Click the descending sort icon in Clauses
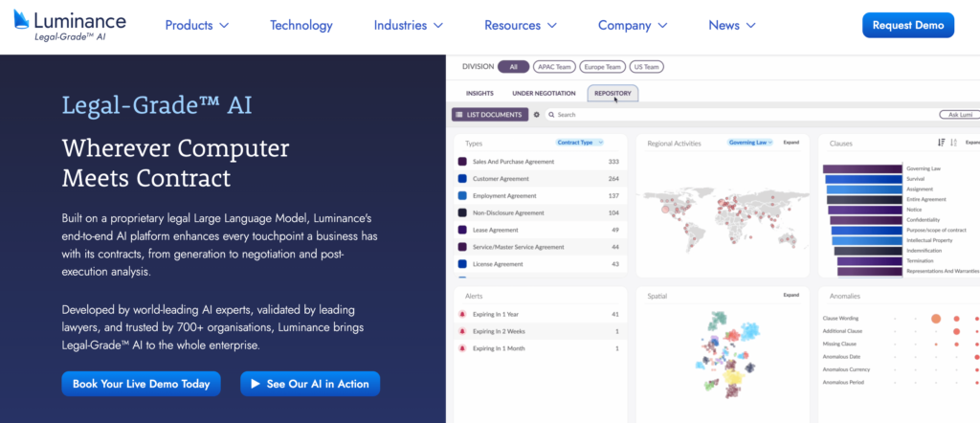 click(942, 143)
